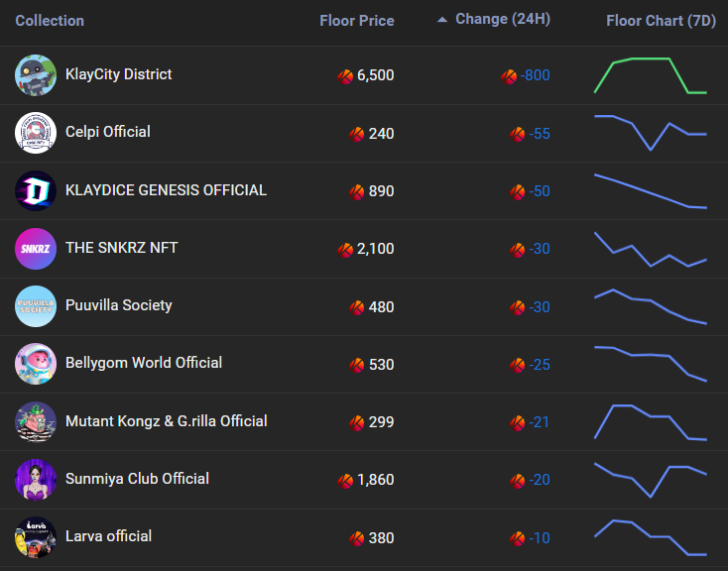View Bellygom World 7D floor chart
728x571 pixels.
tap(651, 364)
